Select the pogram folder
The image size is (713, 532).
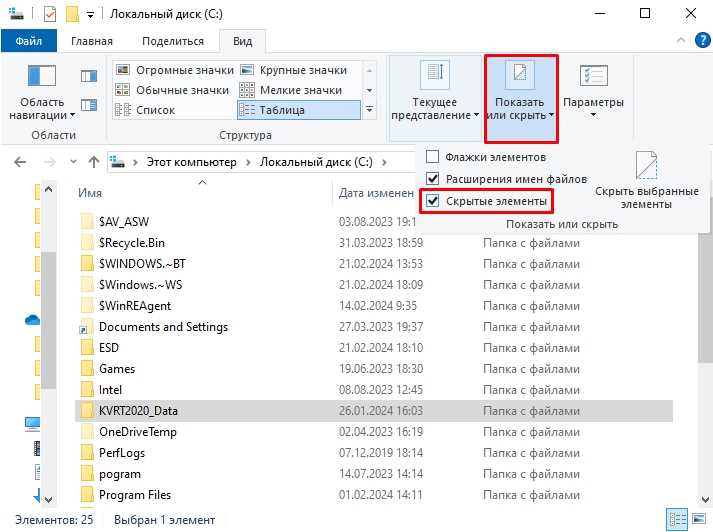(120, 474)
